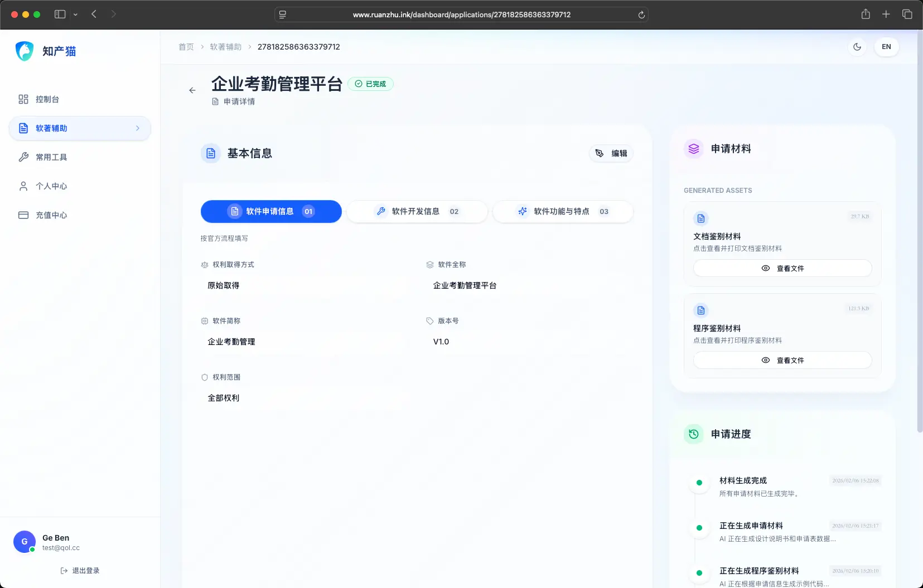The width and height of the screenshot is (923, 588).
Task: Click the document icon in 文档鉴别材料 card
Action: click(x=701, y=218)
